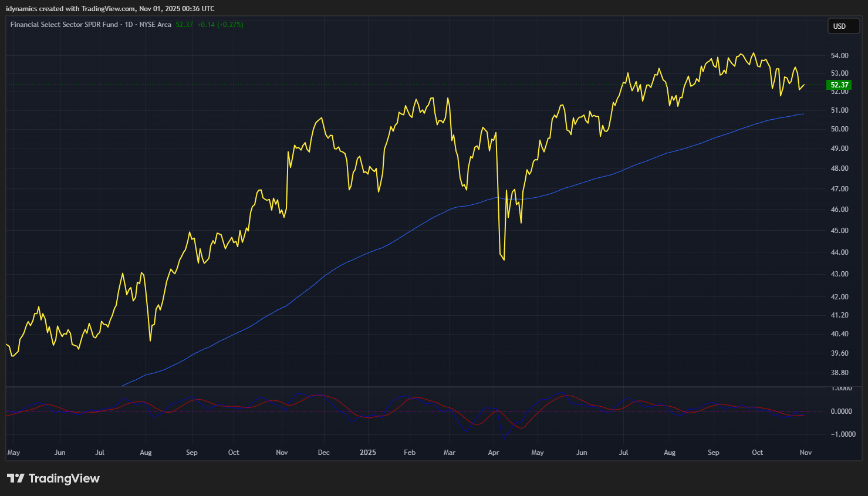Viewport: 868px width, 496px height.
Task: Click the 47.00 level on the price scale
Action: (x=839, y=189)
